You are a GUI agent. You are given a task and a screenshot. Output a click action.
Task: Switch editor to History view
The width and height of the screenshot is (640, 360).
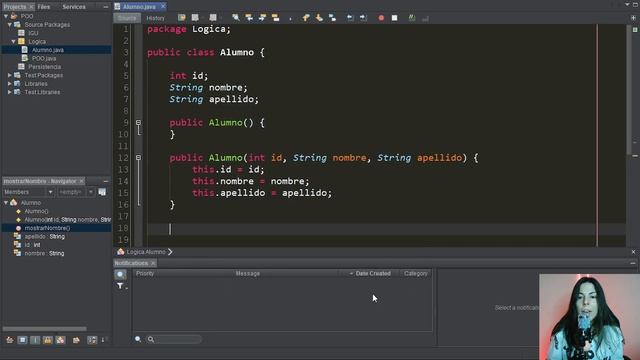[x=156, y=18]
